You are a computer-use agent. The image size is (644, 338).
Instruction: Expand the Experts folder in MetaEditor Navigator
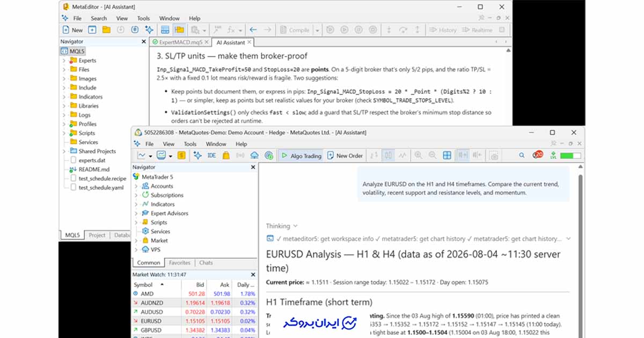pos(64,61)
